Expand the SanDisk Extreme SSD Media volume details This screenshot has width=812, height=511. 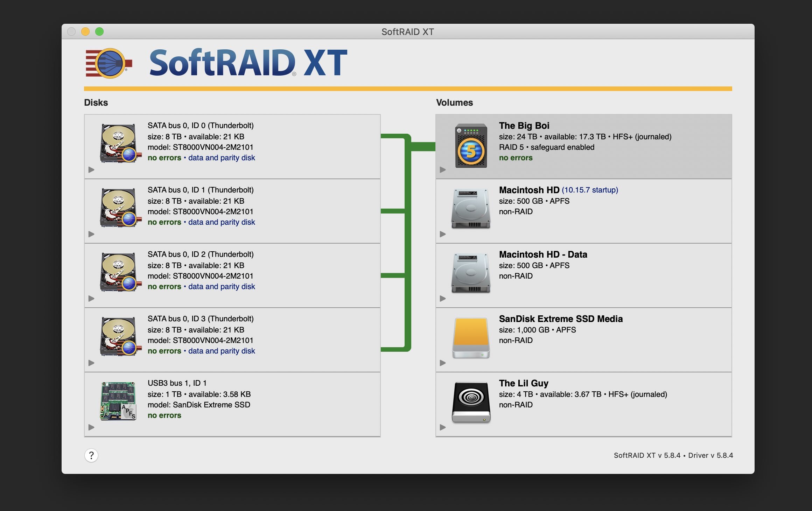pyautogui.click(x=443, y=363)
